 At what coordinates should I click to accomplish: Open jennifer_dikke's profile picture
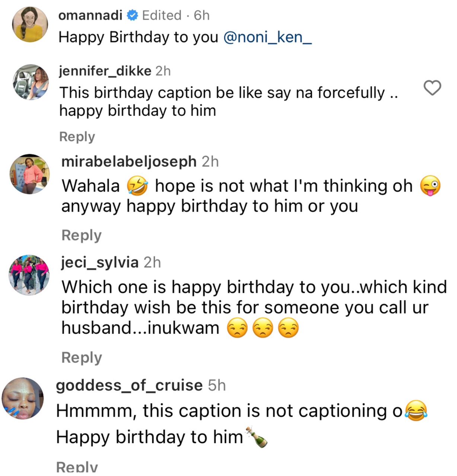click(31, 82)
